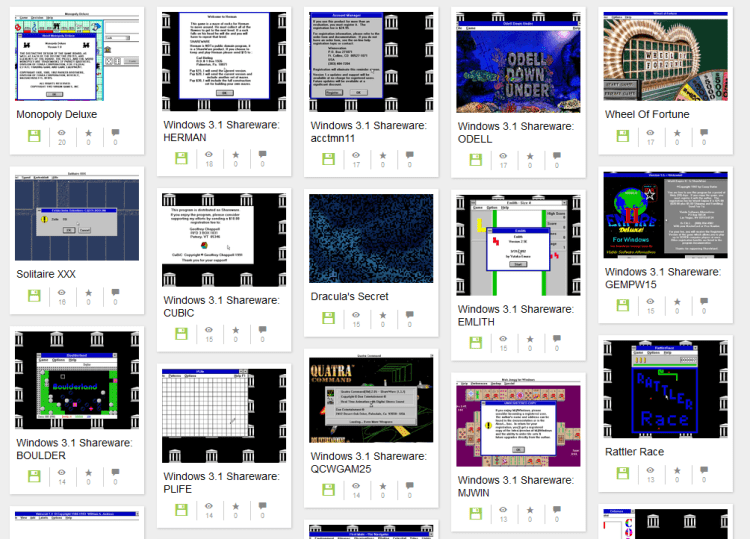This screenshot has width=750, height=539.
Task: Click the floppy disk icon under Wheel Of Fortune
Action: (623, 136)
